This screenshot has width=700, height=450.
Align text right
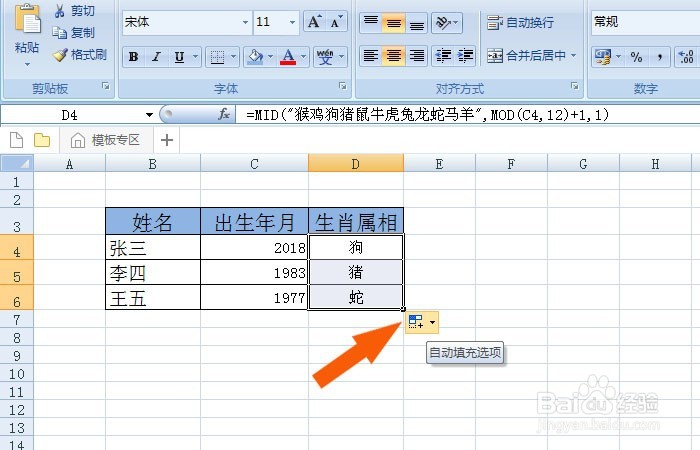coord(417,56)
